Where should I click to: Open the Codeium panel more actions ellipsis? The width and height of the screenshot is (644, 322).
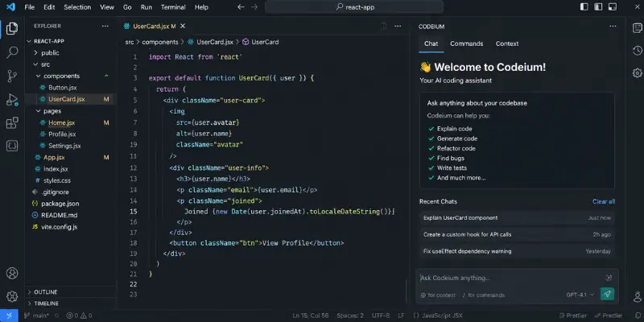(x=613, y=26)
